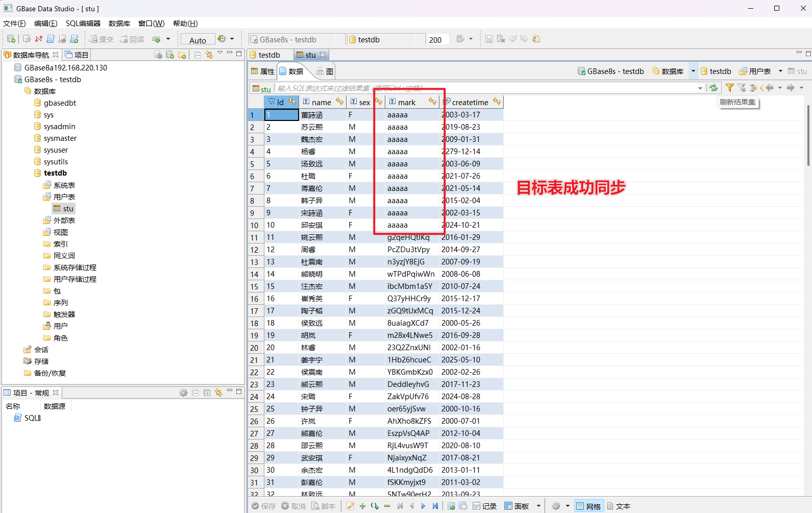Open the testdb database selector in toolbar
This screenshot has height=513, width=812.
[x=386, y=39]
